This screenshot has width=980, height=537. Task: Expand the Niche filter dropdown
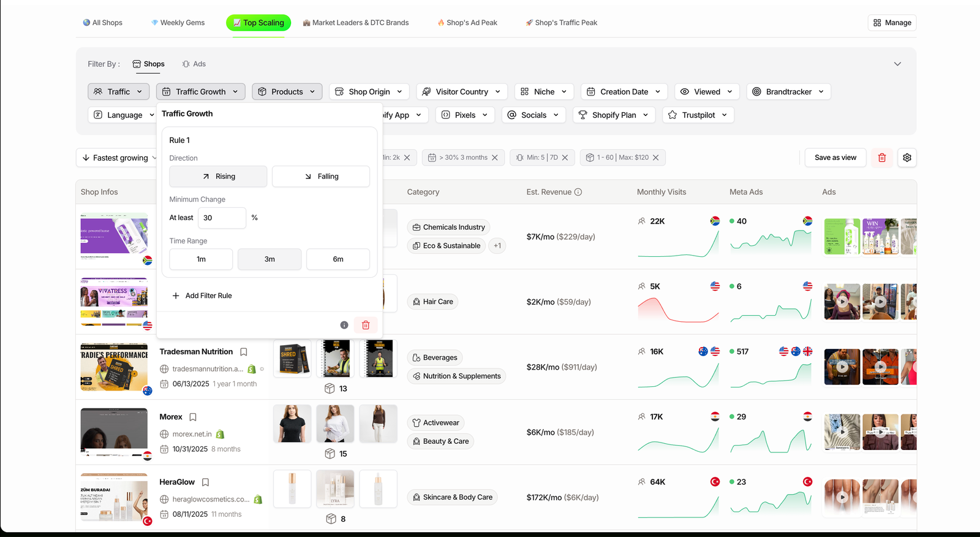[545, 92]
